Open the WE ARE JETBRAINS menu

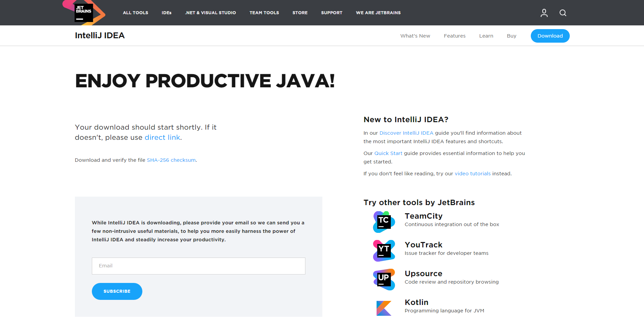click(x=378, y=13)
